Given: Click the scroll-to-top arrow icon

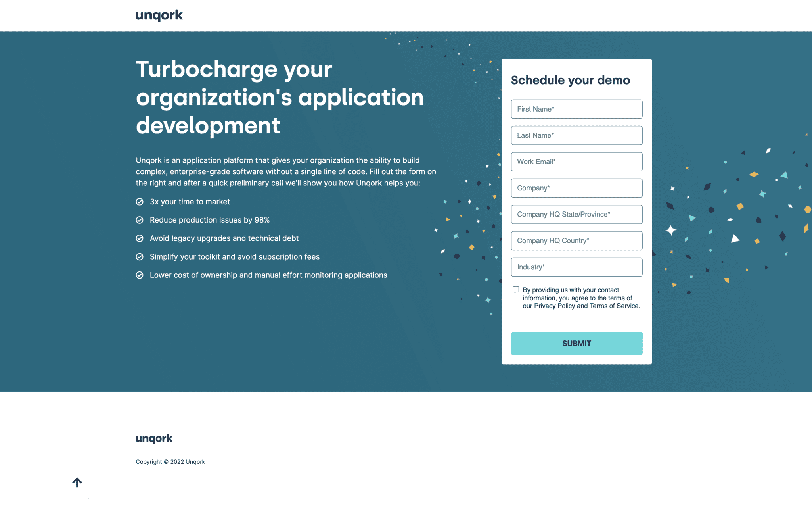Looking at the screenshot, I should [x=77, y=482].
